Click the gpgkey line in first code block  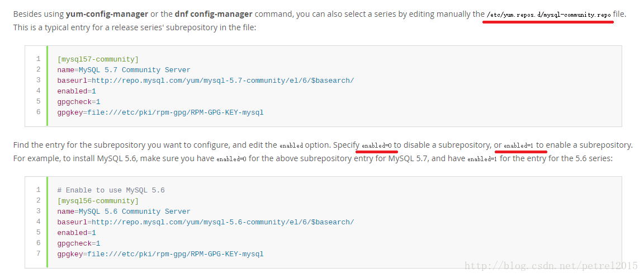(160, 112)
